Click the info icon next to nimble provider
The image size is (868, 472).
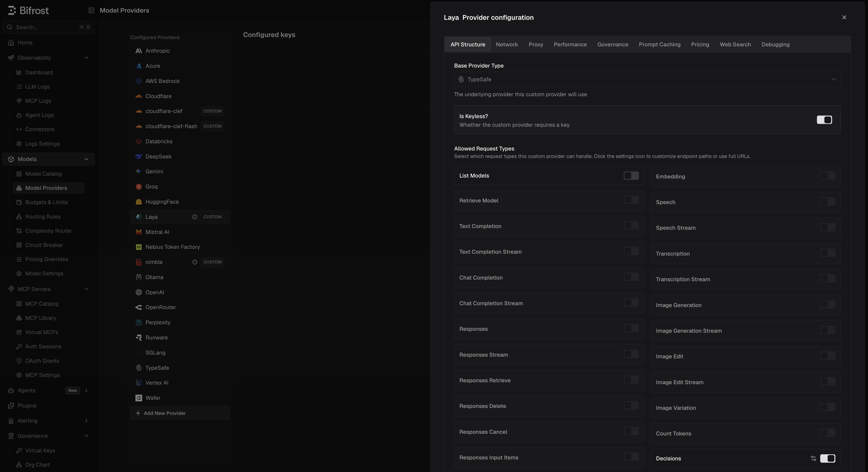point(195,262)
